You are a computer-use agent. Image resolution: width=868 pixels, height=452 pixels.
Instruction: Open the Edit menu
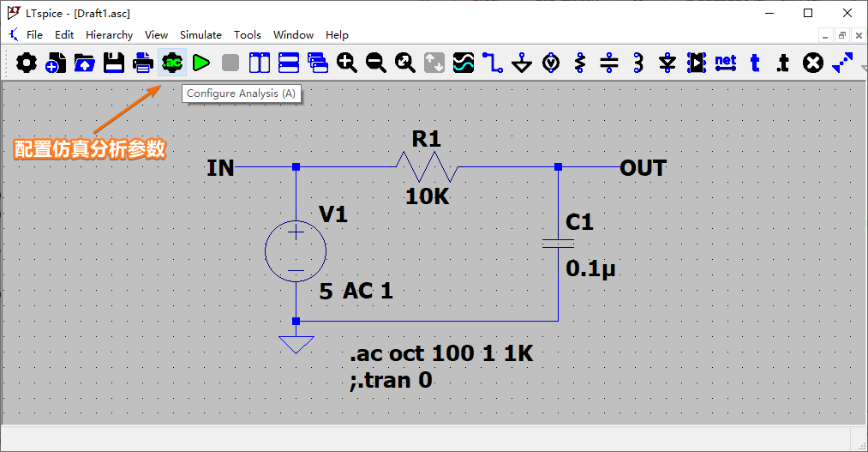(x=64, y=35)
